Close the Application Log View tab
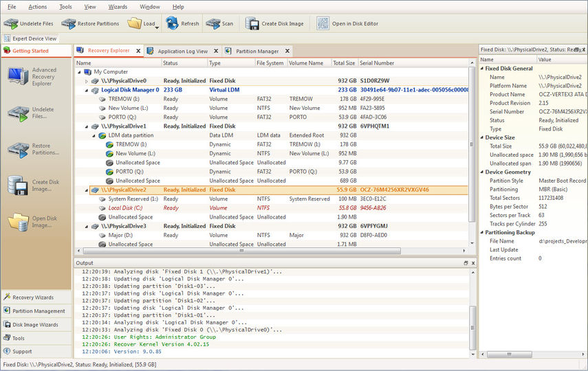The height and width of the screenshot is (371, 588). point(216,51)
